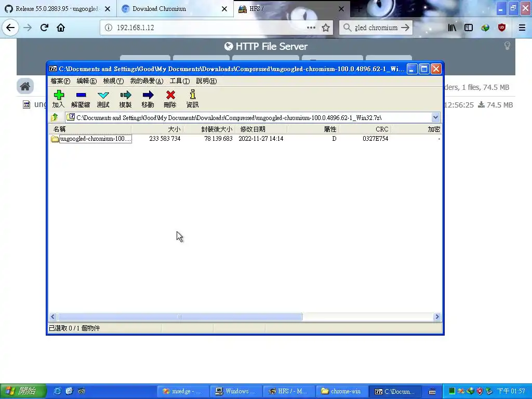Click the right scroll arrow in 7-Zip

(x=437, y=316)
